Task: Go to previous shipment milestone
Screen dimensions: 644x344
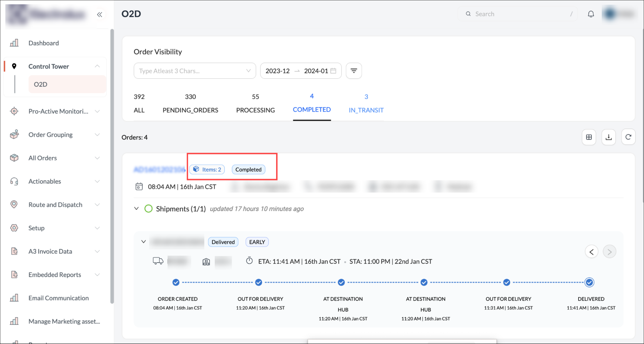Action: click(591, 252)
